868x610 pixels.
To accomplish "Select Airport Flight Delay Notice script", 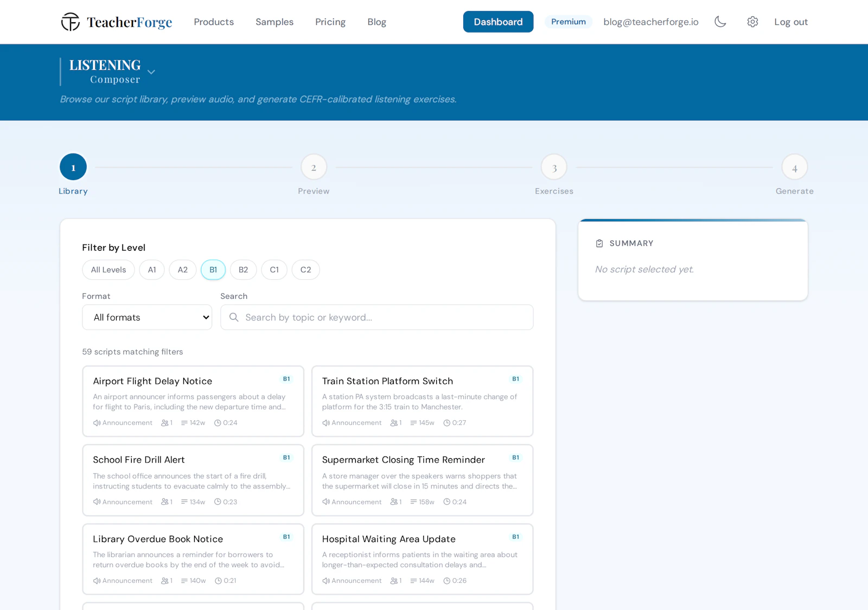I will pos(193,401).
